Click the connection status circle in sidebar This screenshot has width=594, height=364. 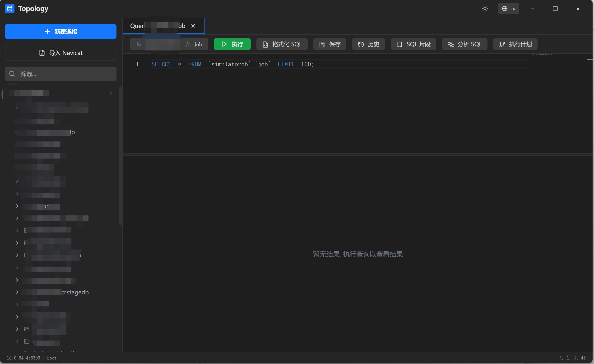pos(110,93)
